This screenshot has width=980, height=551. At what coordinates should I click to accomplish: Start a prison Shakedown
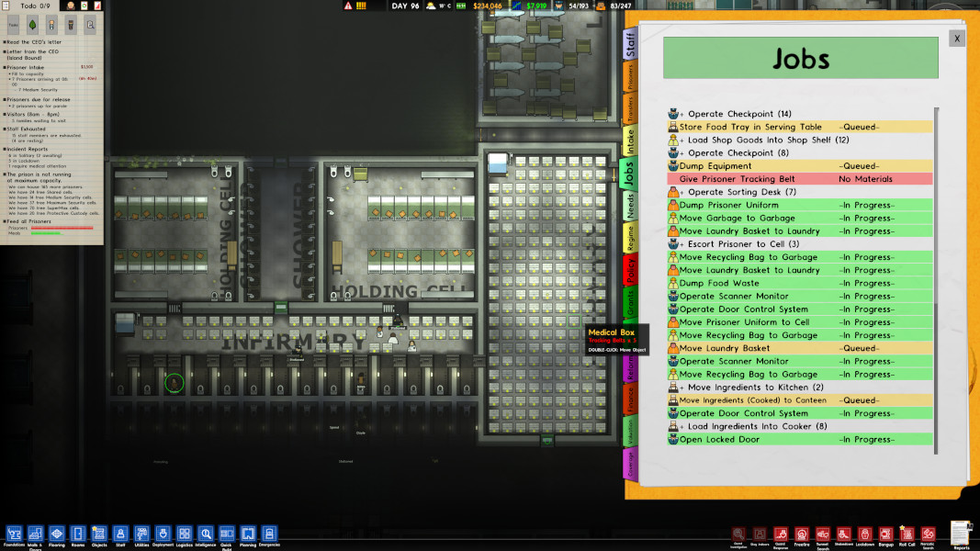(x=844, y=534)
